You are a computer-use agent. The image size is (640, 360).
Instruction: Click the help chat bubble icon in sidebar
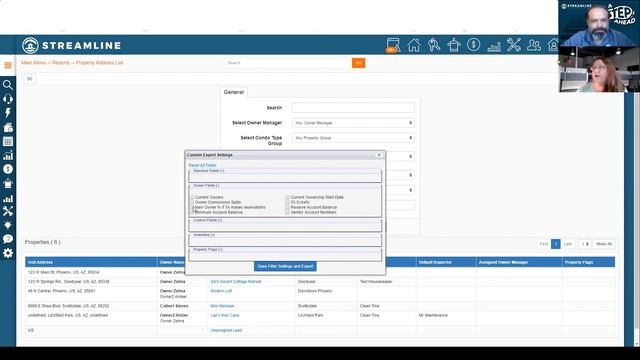(x=8, y=239)
